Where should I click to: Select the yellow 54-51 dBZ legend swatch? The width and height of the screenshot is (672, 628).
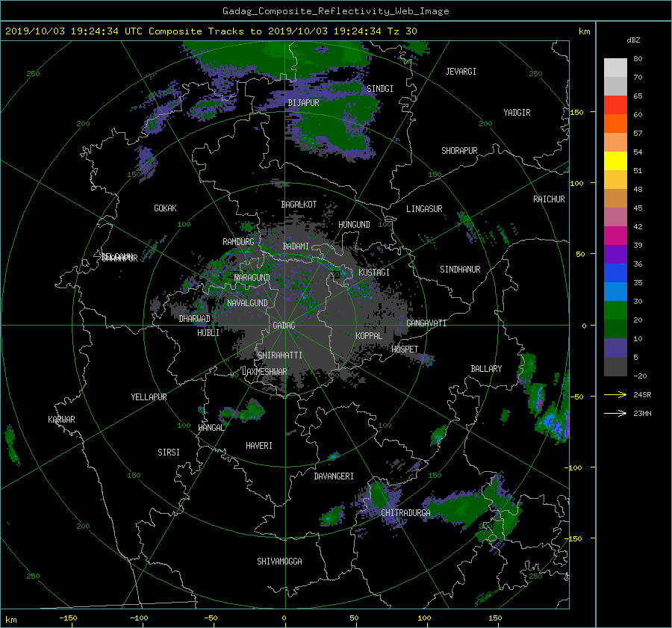point(615,161)
